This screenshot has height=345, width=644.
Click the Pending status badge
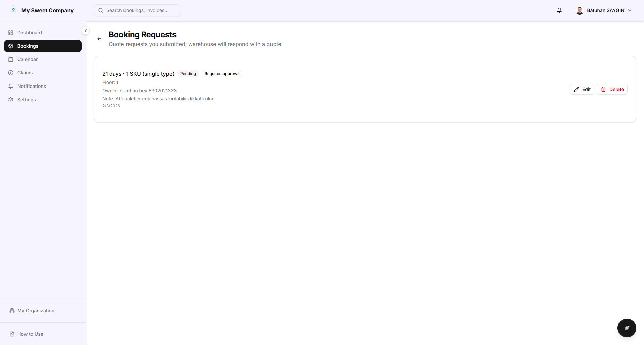pos(188,74)
